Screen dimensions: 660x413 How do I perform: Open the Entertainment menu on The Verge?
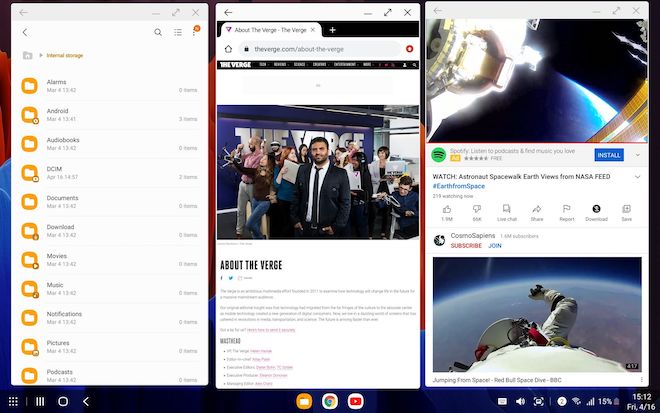[x=345, y=65]
